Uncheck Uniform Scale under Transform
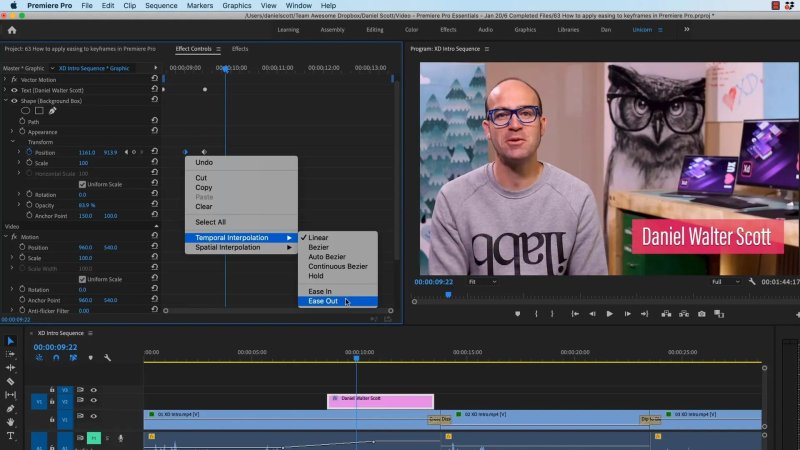 point(82,184)
